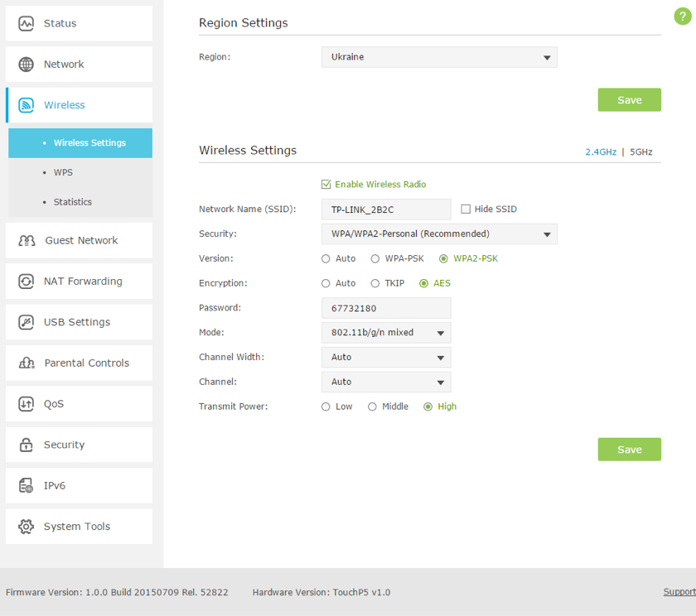Open USB Settings via its icon
The image size is (696, 616).
26,322
